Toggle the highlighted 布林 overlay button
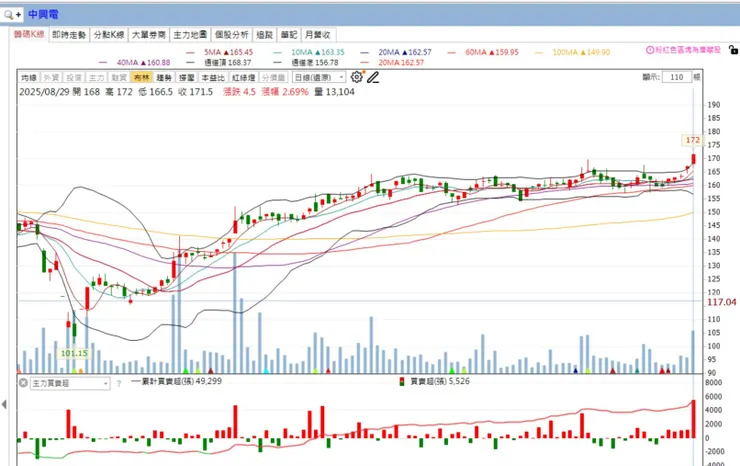740x466 pixels. (x=142, y=77)
